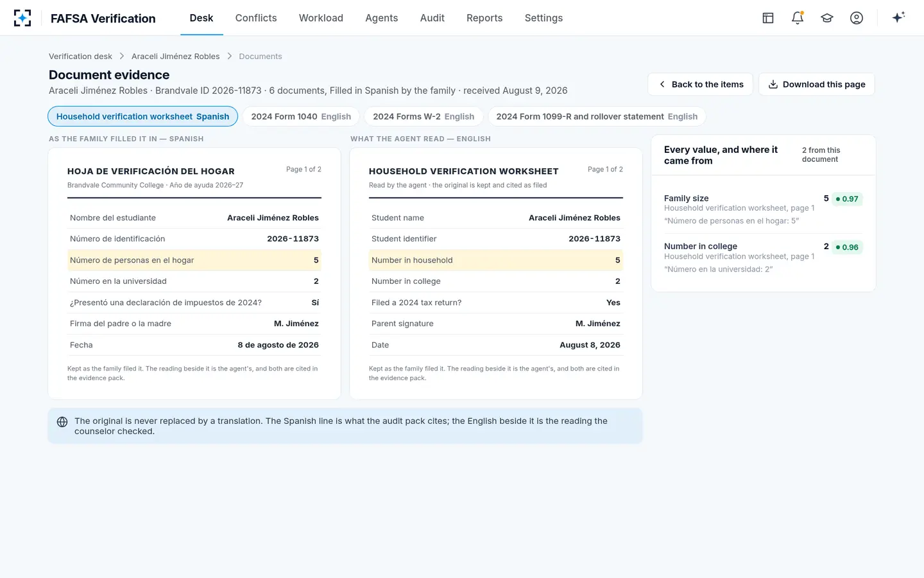This screenshot has width=924, height=578.
Task: Click the globe icon in the info banner
Action: (x=62, y=422)
